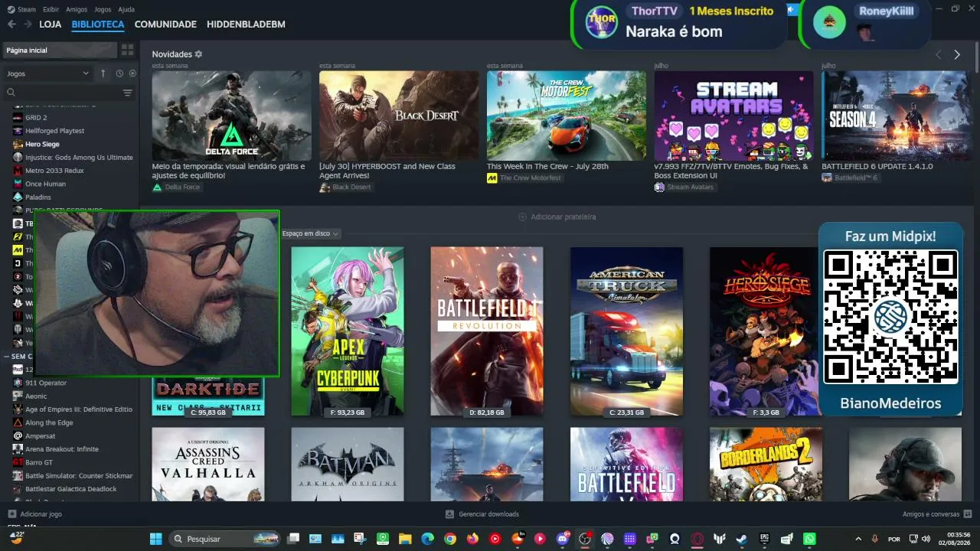Screen dimensions: 980x551
Task: Switch to the COMUNIDADE tab
Action: point(165,24)
